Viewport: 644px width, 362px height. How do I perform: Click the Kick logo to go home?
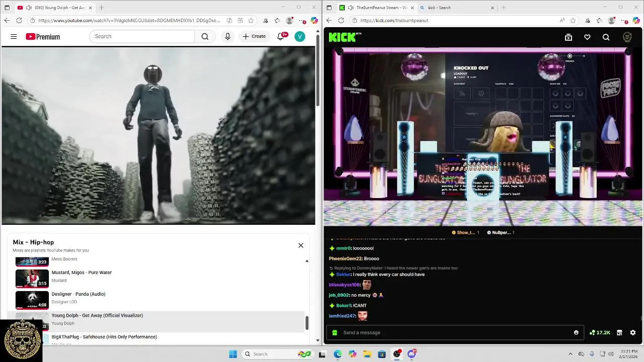pyautogui.click(x=345, y=37)
